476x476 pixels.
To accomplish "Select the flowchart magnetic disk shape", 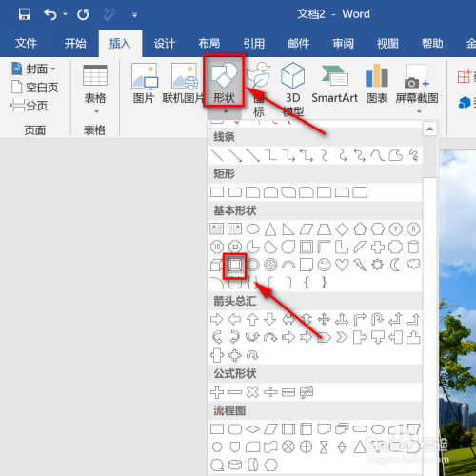I will 235,466.
